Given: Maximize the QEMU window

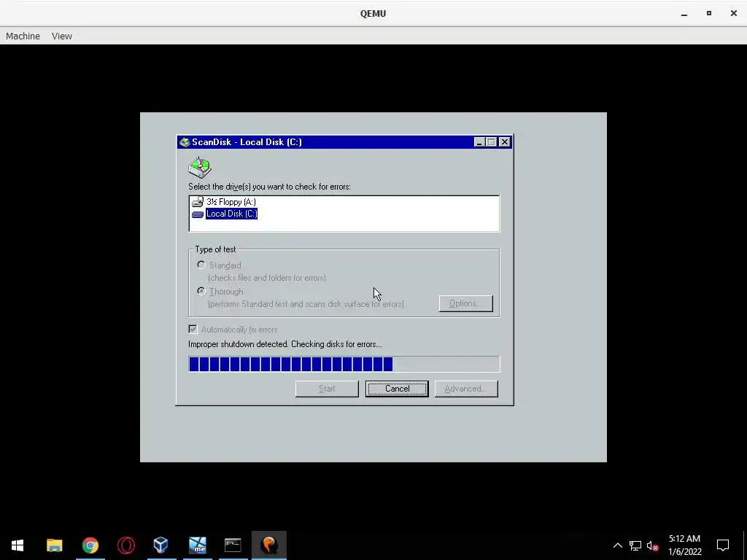Looking at the screenshot, I should tap(709, 13).
